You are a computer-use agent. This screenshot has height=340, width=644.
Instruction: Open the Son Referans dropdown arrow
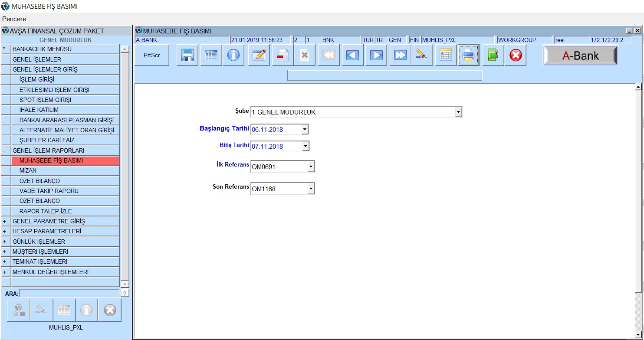[x=311, y=189]
